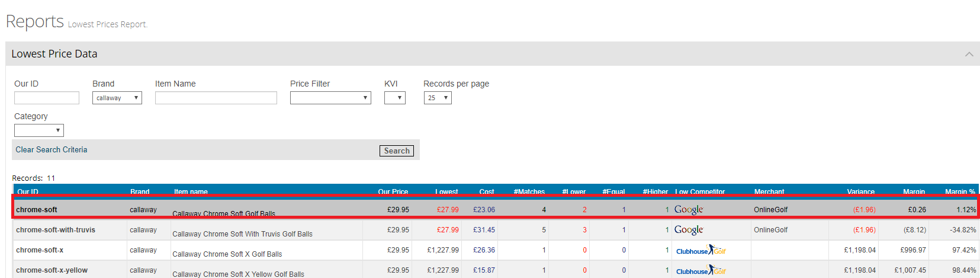Open the Records per page dropdown
The image size is (980, 278).
(x=438, y=98)
